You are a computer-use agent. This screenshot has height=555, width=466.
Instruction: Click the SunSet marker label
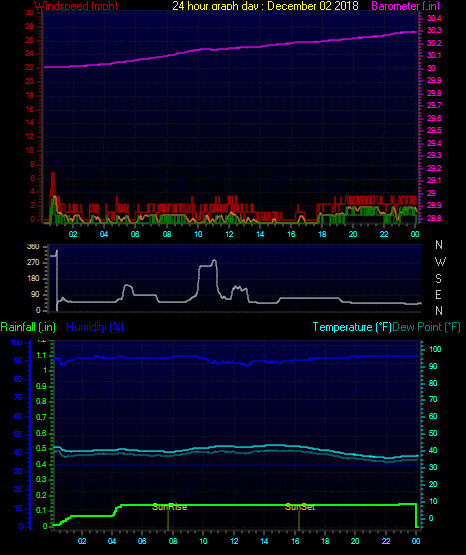(x=300, y=507)
